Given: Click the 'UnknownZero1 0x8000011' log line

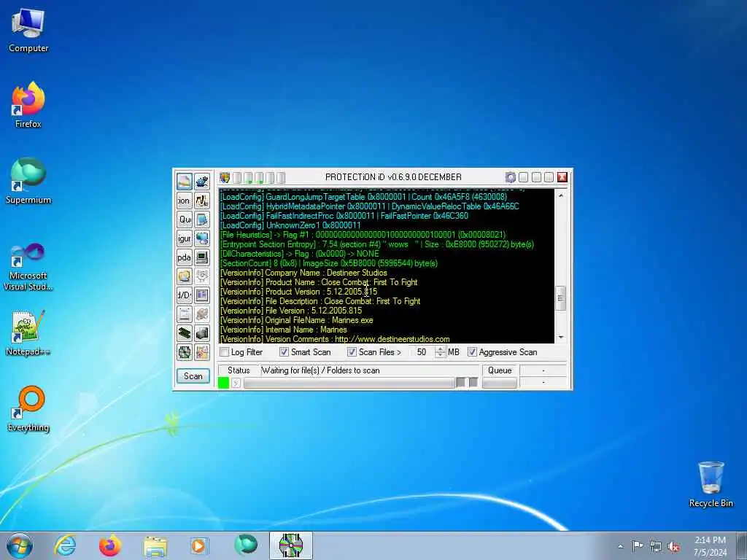Looking at the screenshot, I should (290, 225).
